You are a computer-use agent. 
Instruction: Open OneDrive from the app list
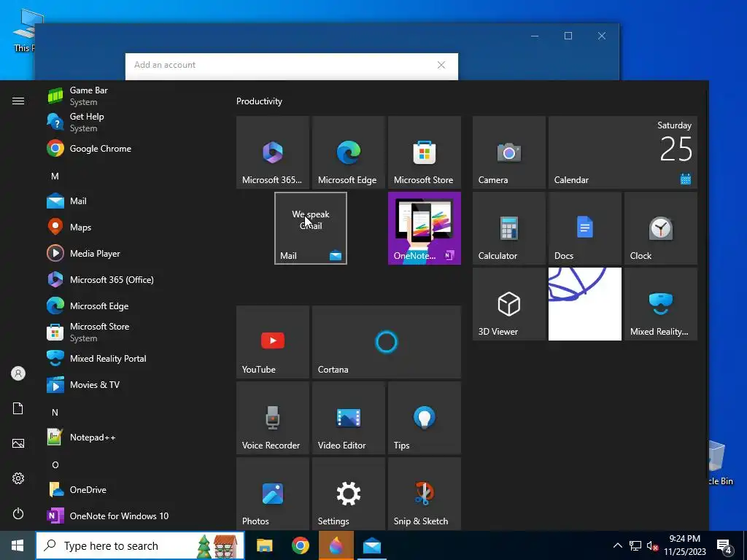[131, 489]
